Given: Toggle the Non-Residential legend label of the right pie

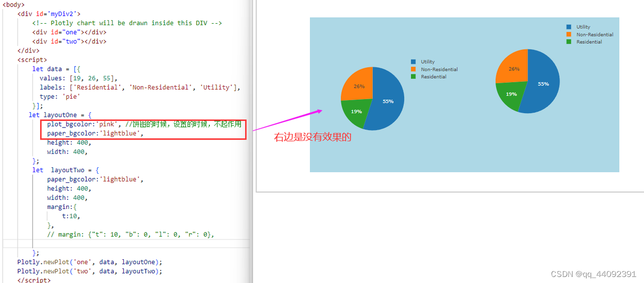Looking at the screenshot, I should tap(595, 35).
